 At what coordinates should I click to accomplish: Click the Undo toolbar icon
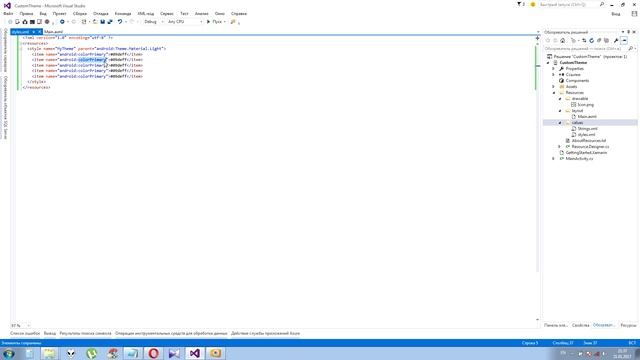[x=120, y=22]
